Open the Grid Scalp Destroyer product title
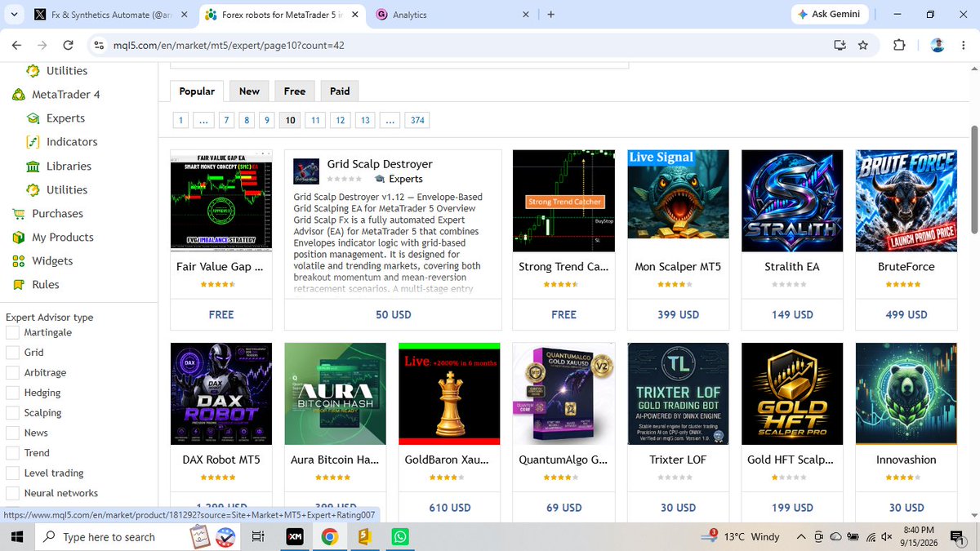Screen dimensions: 980x551 (x=380, y=164)
